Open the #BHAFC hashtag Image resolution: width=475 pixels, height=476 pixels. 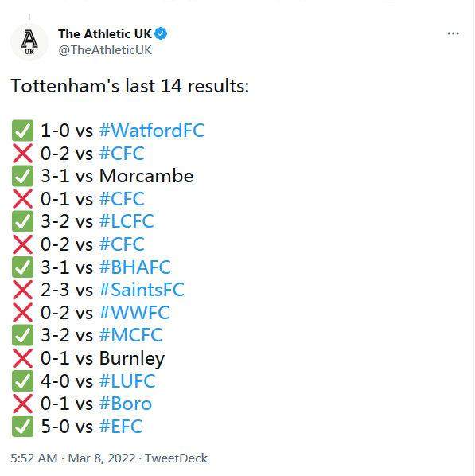[135, 267]
